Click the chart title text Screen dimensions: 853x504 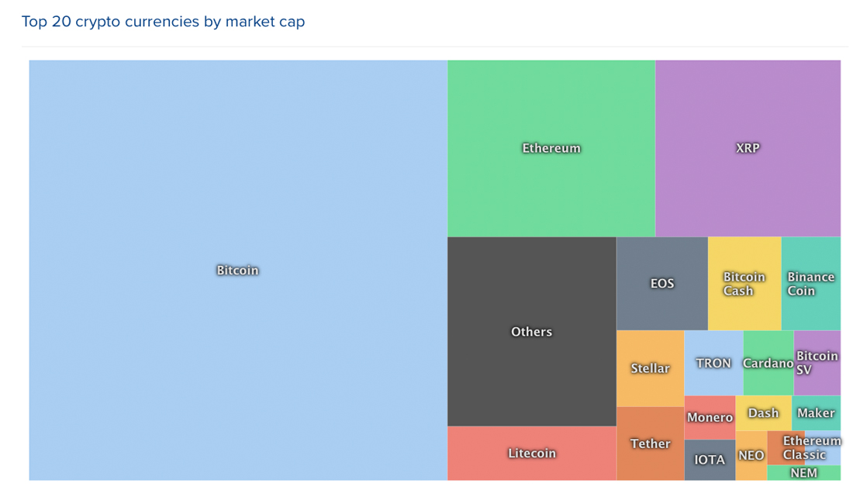point(163,22)
